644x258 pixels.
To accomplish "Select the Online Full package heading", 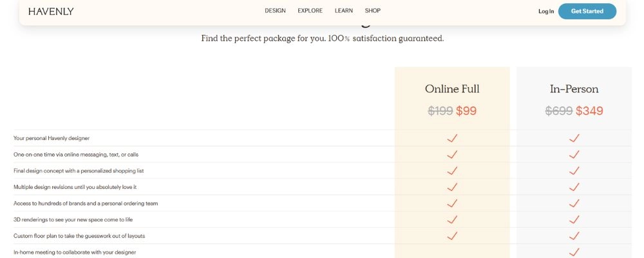I will pyautogui.click(x=452, y=89).
